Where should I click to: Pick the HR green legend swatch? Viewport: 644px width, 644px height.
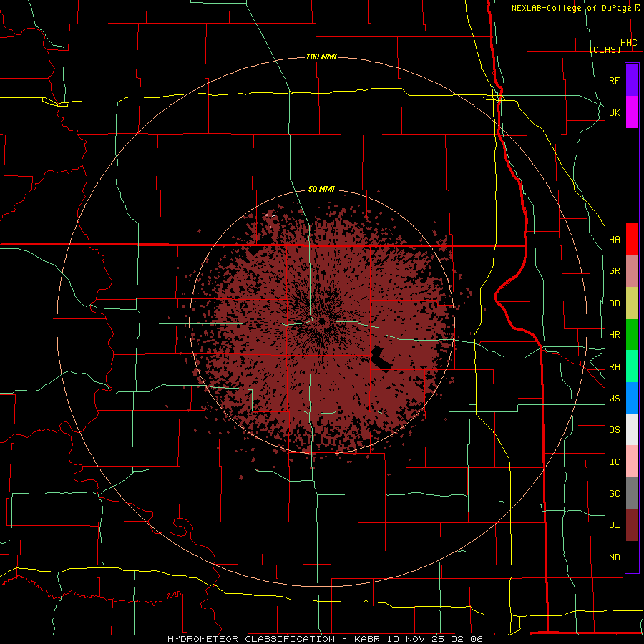632,334
